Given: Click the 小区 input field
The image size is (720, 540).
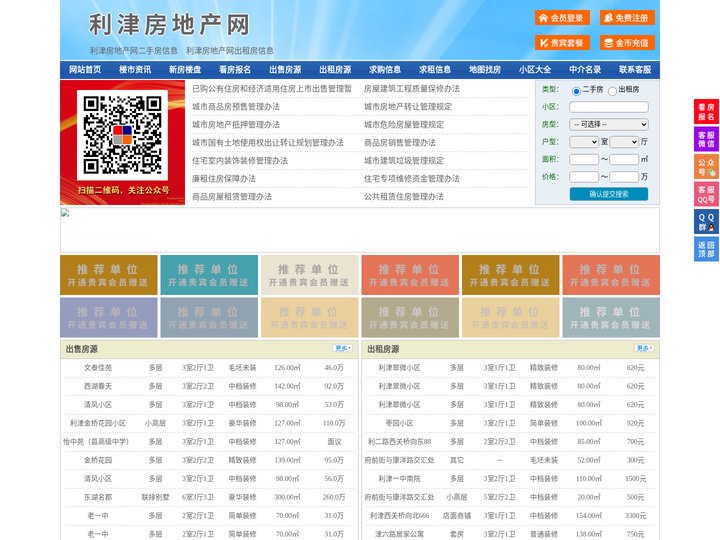Looking at the screenshot, I should click(609, 107).
